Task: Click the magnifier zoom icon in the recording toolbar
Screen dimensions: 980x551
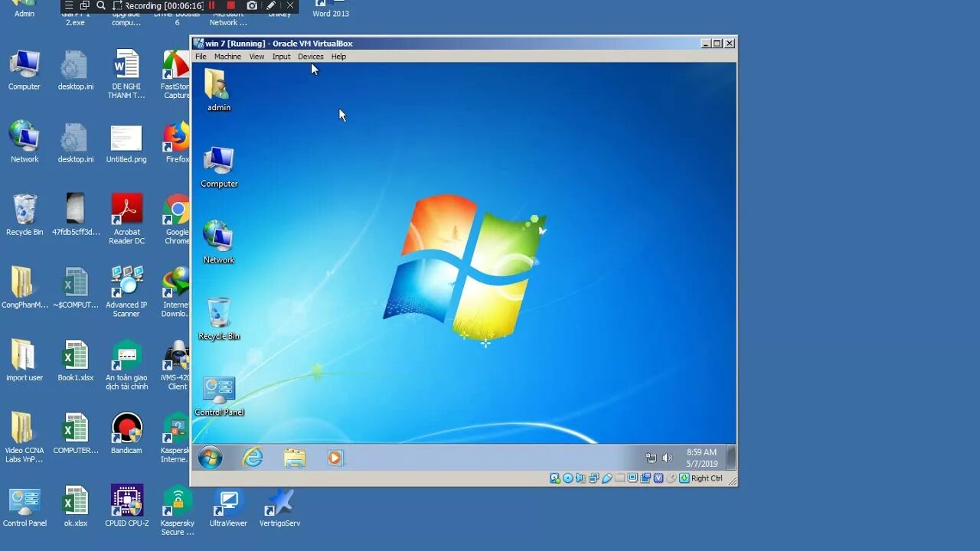Action: pyautogui.click(x=101, y=5)
